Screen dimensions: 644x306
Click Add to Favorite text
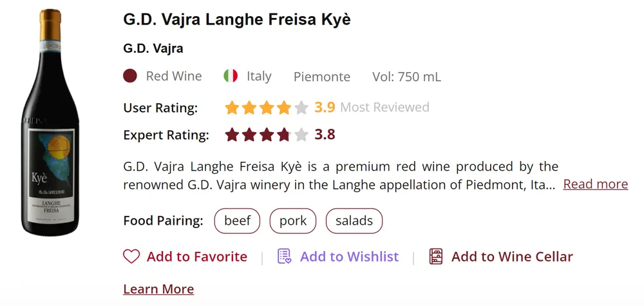coord(196,256)
